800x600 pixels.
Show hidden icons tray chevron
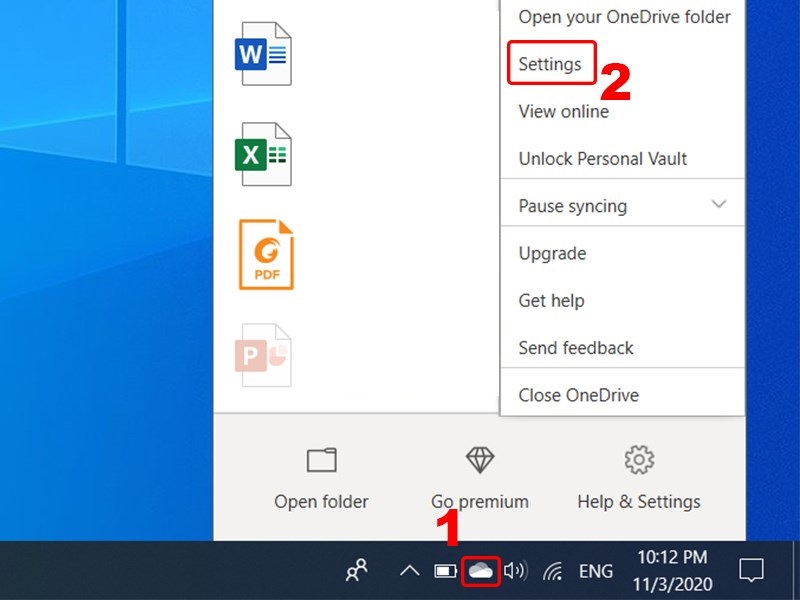point(409,570)
